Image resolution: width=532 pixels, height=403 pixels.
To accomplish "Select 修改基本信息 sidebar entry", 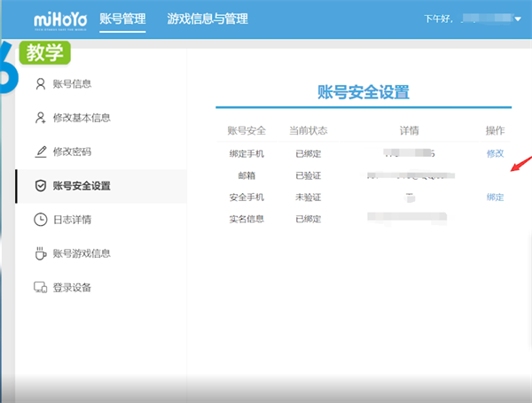I will tap(82, 118).
